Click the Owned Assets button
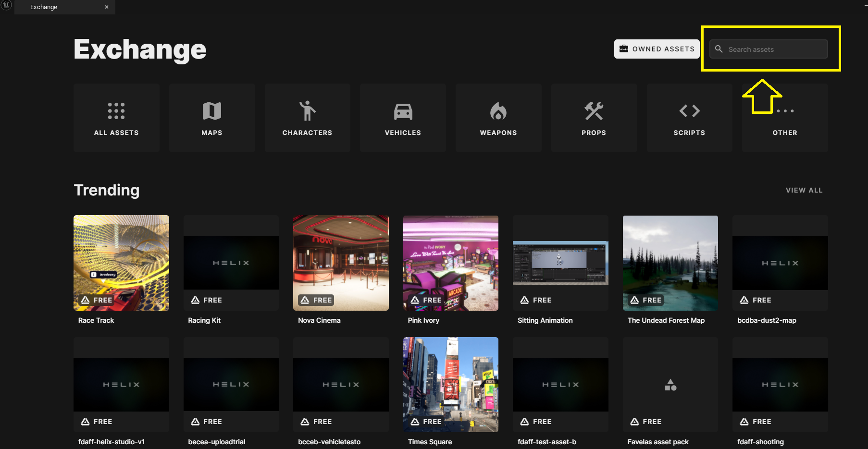Screen dimensions: 868x449 point(657,49)
